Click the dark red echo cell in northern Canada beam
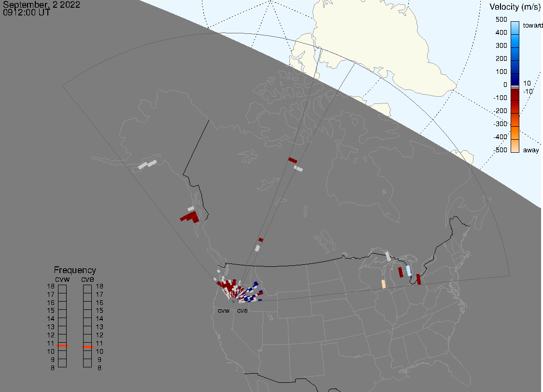Viewport: 543px width, 392px height. click(x=293, y=160)
